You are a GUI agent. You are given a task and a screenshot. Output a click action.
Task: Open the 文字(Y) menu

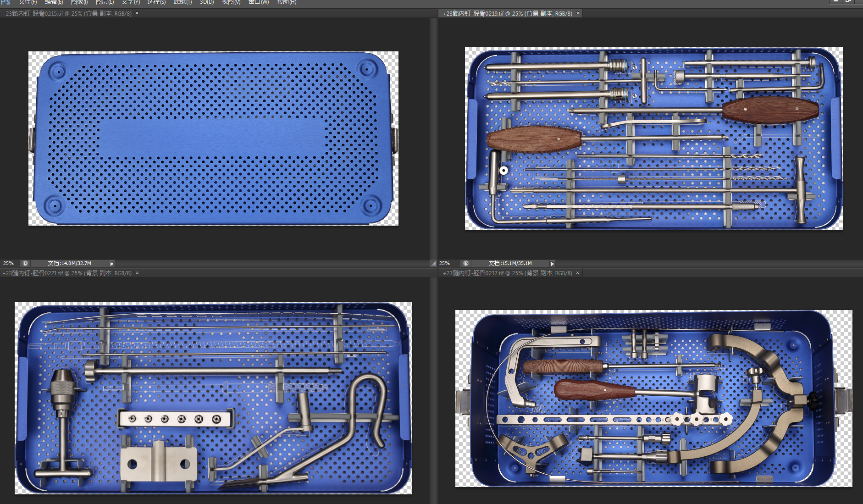131,2
